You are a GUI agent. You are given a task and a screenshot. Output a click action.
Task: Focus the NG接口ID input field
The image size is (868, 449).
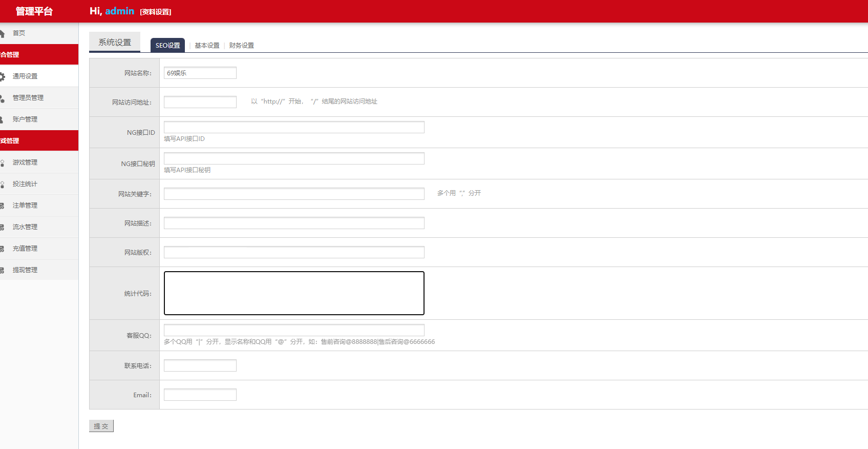click(294, 127)
